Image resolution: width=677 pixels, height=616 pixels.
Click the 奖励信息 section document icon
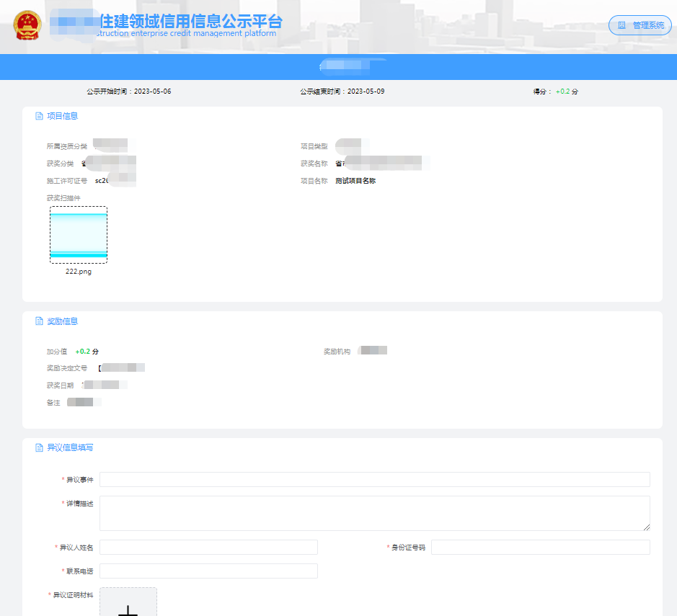[x=39, y=321]
